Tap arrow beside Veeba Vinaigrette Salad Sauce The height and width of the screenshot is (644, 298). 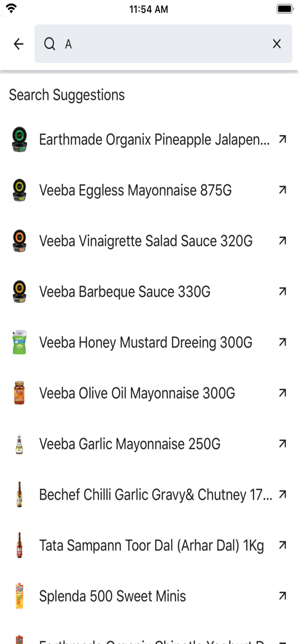point(283,241)
